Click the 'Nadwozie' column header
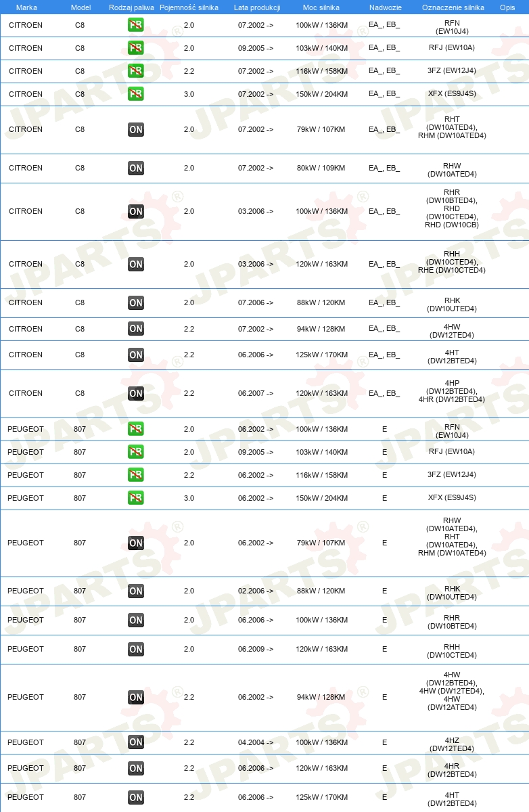Viewport: 529px width, 812px height. [386, 7]
